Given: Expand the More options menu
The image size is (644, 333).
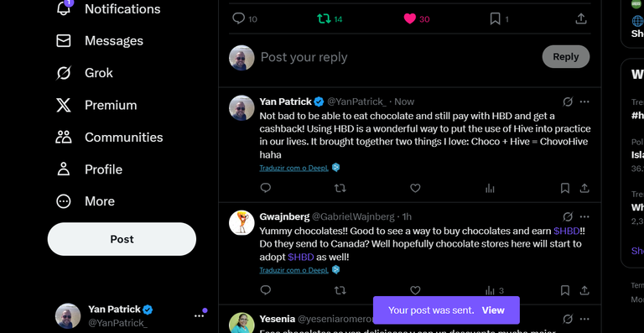Looking at the screenshot, I should click(85, 201).
